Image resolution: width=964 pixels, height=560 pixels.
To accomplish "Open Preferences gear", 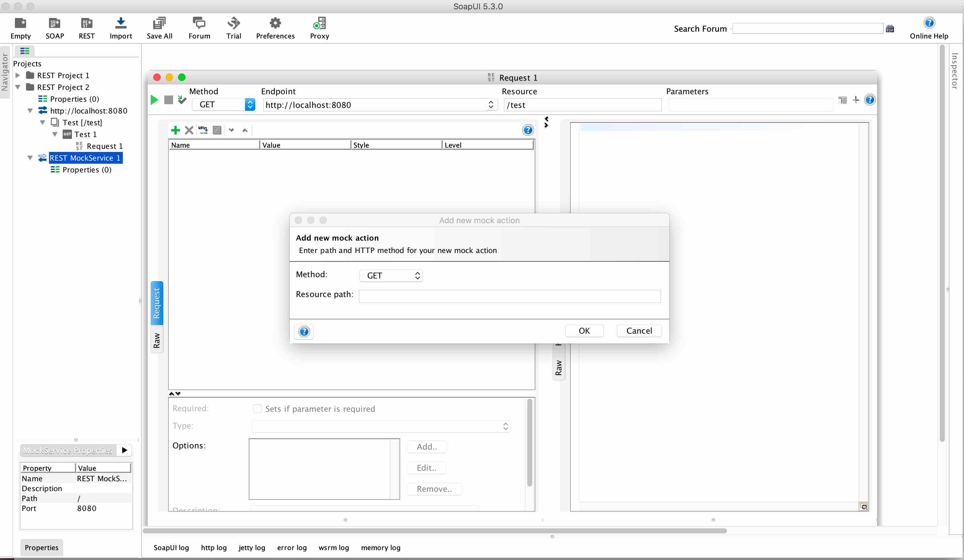I will (275, 29).
